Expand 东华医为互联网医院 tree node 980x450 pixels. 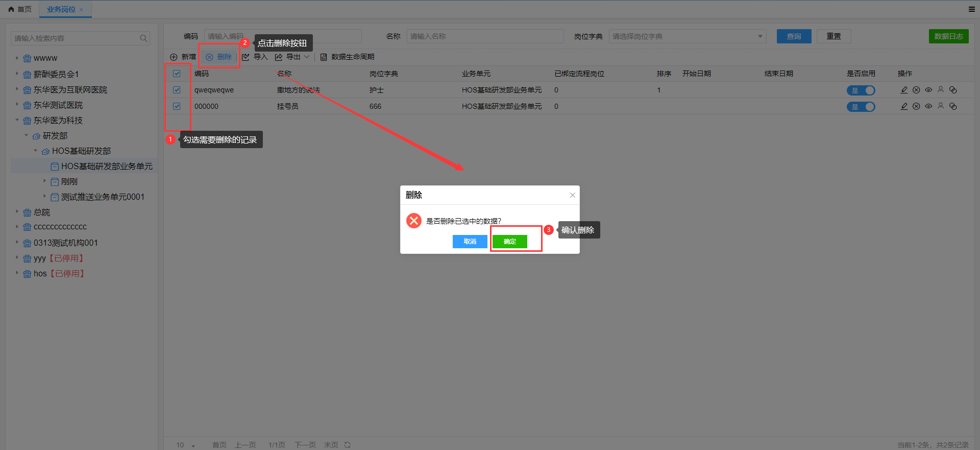[17, 89]
